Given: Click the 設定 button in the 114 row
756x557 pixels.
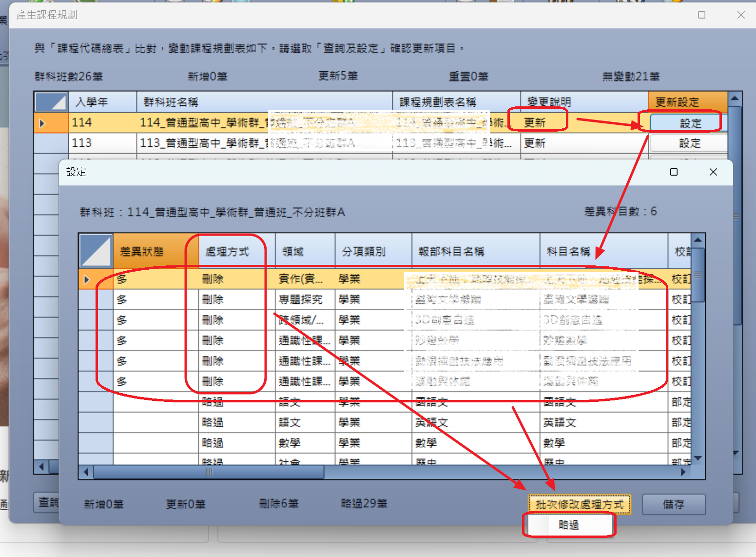Looking at the screenshot, I should (x=689, y=123).
